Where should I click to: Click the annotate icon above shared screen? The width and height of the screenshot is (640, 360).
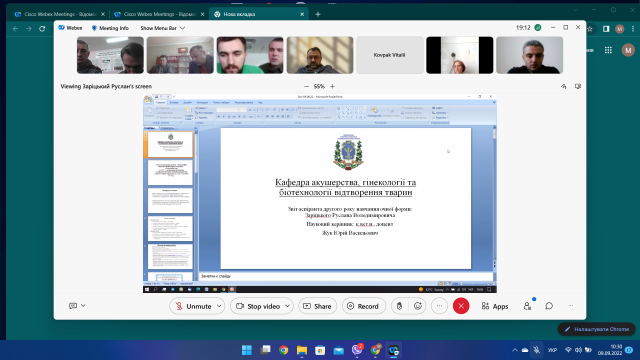click(564, 87)
